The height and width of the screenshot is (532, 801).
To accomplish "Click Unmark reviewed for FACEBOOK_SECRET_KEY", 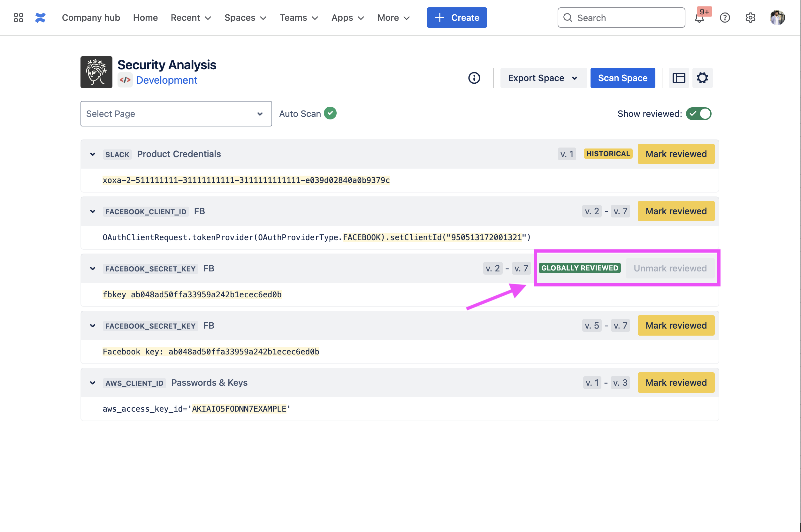I will click(670, 268).
